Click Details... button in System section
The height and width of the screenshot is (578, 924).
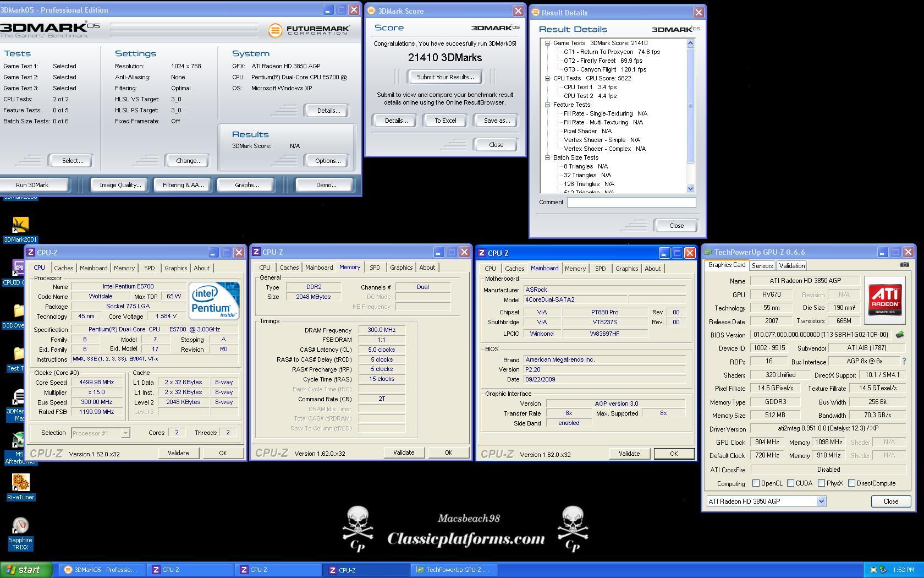click(x=328, y=111)
